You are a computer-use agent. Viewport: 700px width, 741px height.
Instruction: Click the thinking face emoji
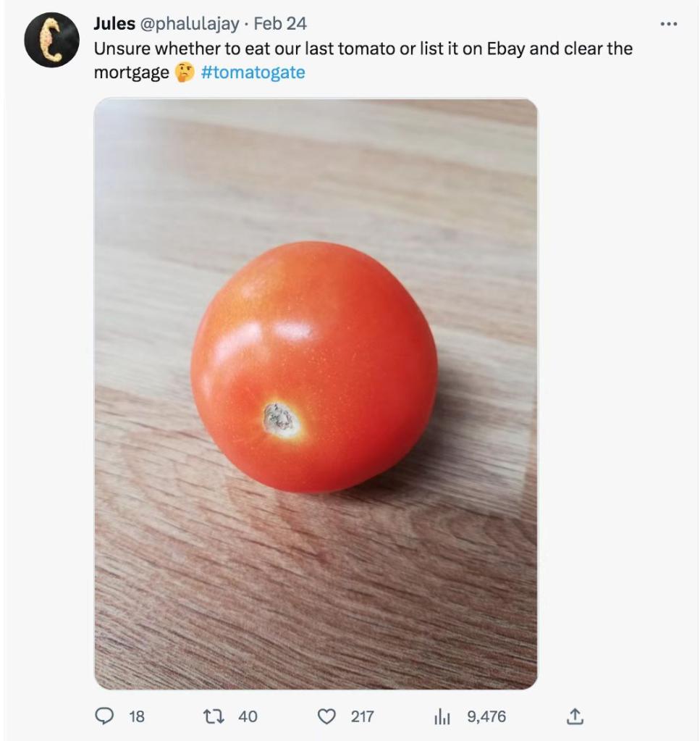[x=184, y=72]
